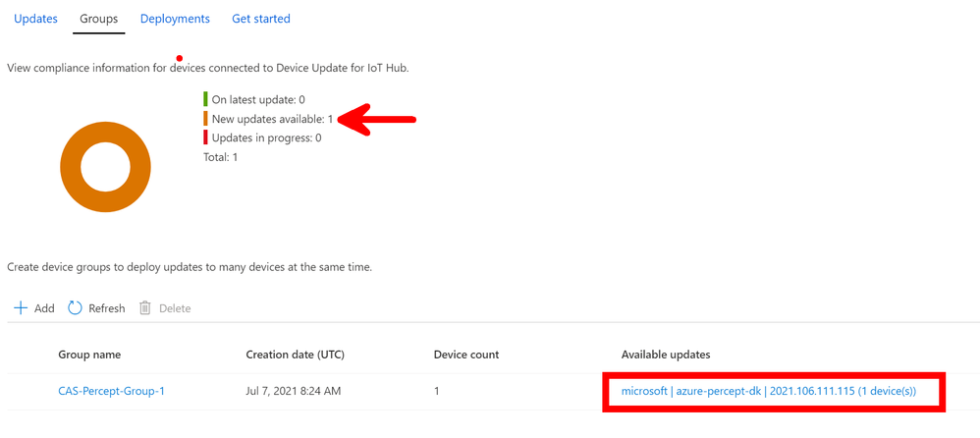Go to the Get started tab
This screenshot has width=980, height=438.
tap(261, 19)
